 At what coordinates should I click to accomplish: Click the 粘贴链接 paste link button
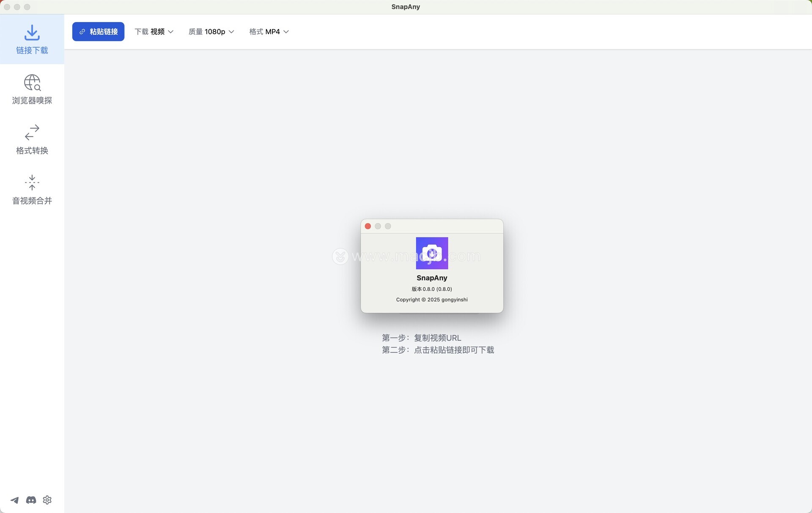point(98,32)
